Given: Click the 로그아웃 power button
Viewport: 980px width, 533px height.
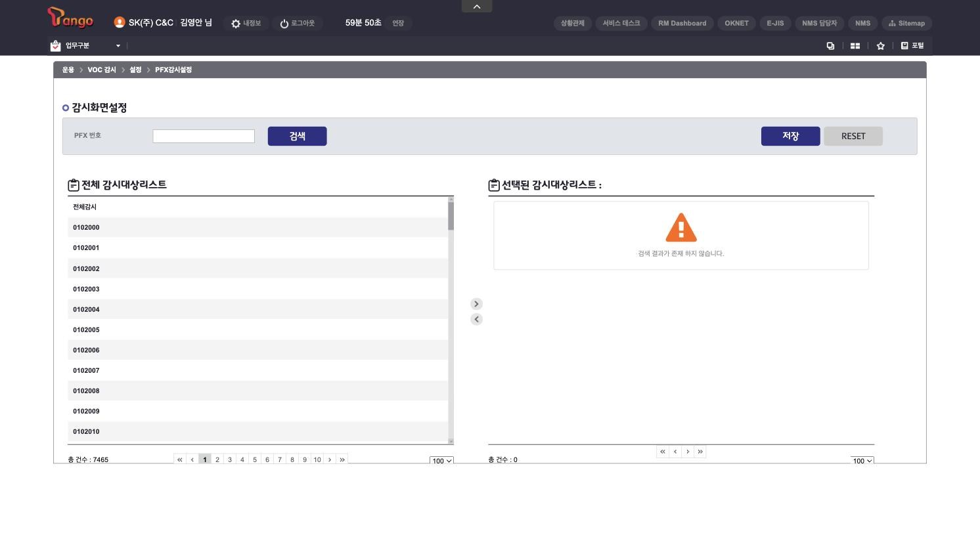Looking at the screenshot, I should [297, 24].
